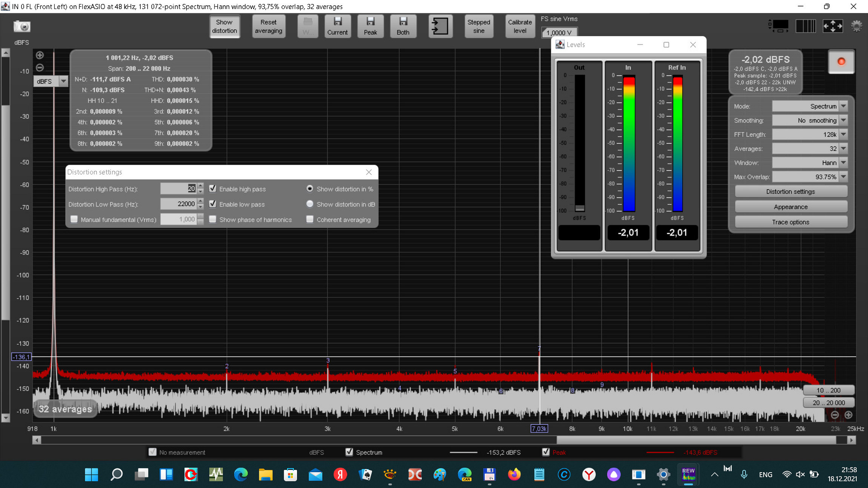
Task: Open Mode dropdown showing Spectrum
Action: point(810,106)
